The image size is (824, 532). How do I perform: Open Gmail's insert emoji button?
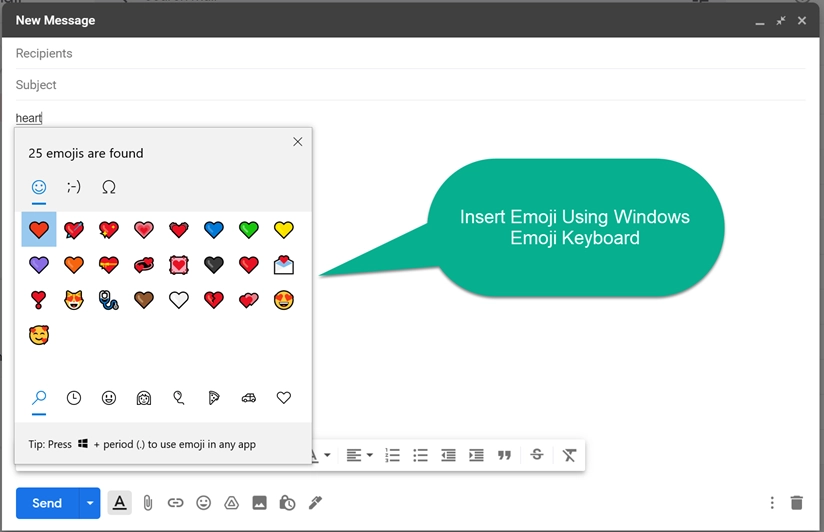(x=203, y=503)
